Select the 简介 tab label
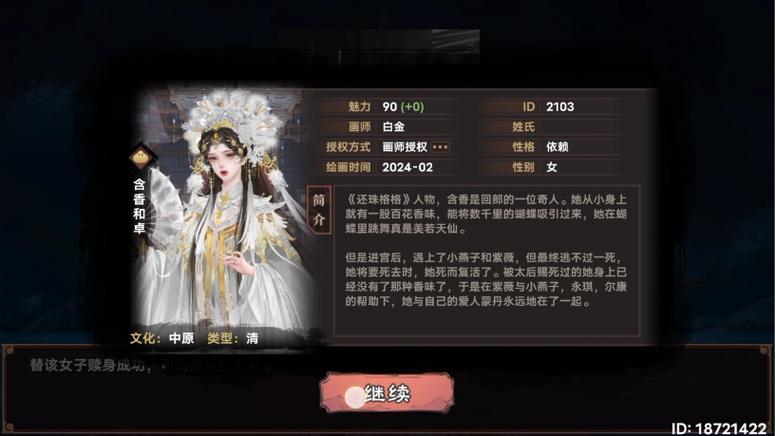Image resolution: width=775 pixels, height=436 pixels. point(319,210)
